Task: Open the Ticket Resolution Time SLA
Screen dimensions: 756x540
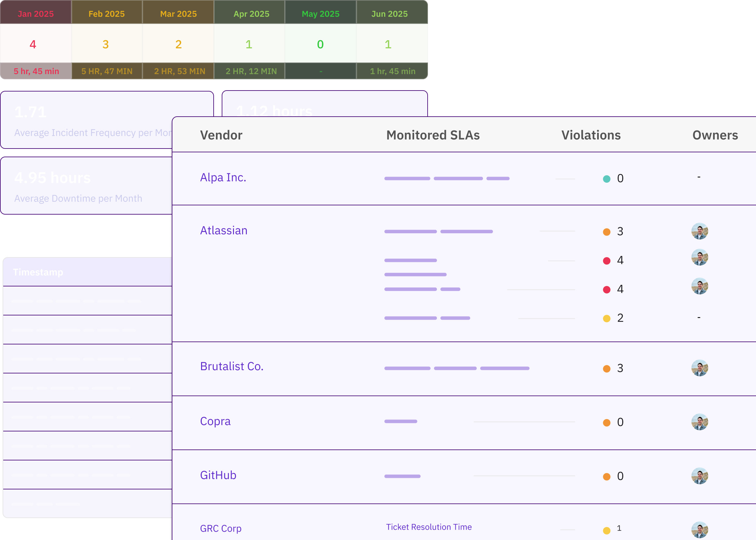Action: pos(429,527)
